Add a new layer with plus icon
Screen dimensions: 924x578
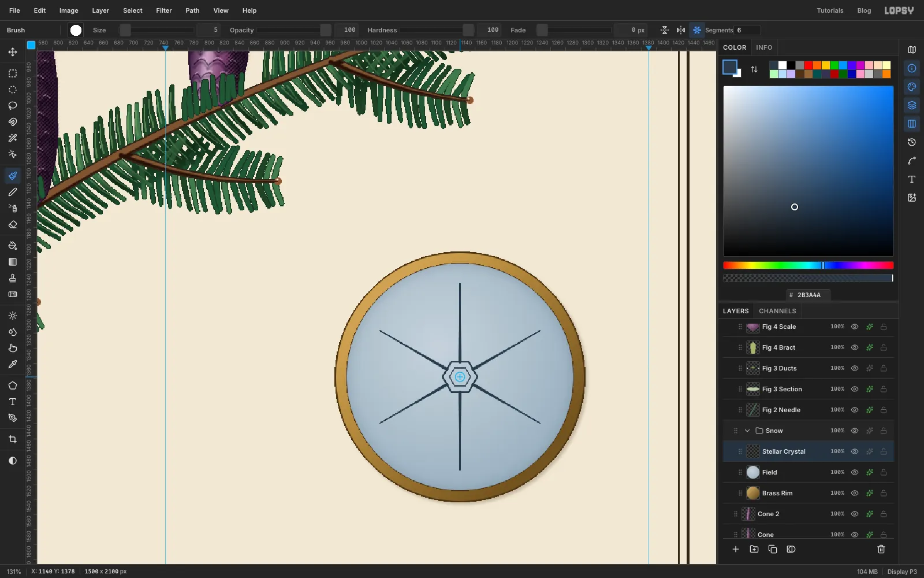click(x=736, y=549)
